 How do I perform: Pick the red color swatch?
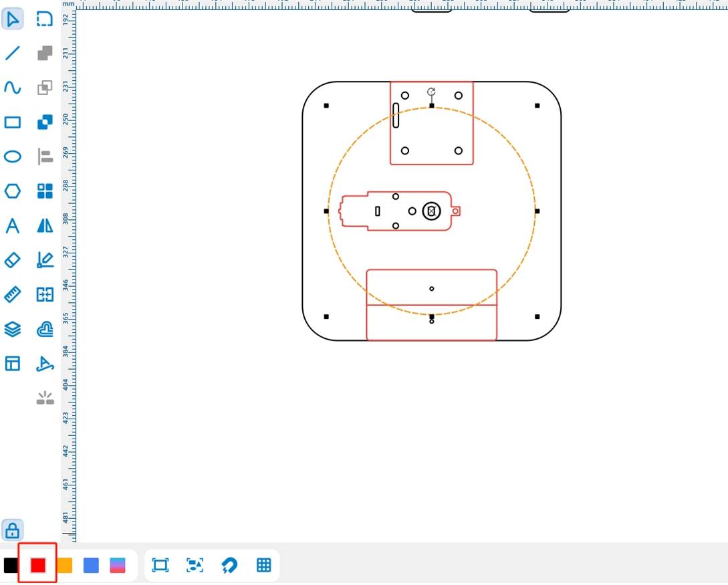38,566
